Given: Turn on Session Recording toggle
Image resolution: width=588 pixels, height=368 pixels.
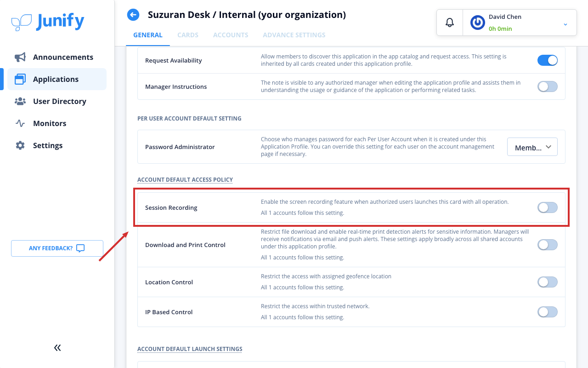Looking at the screenshot, I should click(x=548, y=207).
